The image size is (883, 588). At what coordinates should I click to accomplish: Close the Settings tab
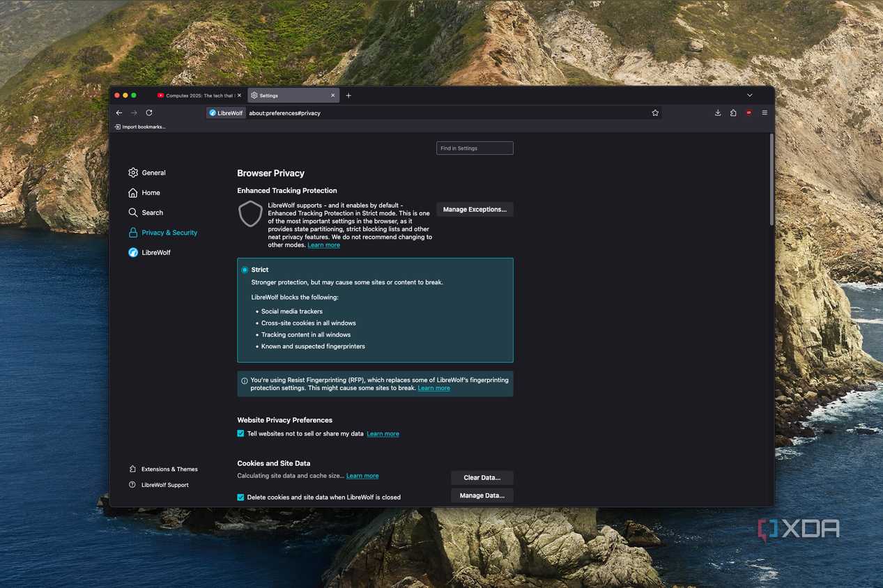333,95
